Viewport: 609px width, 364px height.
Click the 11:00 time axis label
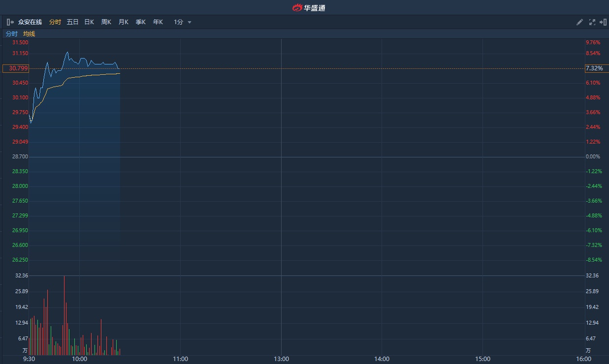(x=181, y=359)
